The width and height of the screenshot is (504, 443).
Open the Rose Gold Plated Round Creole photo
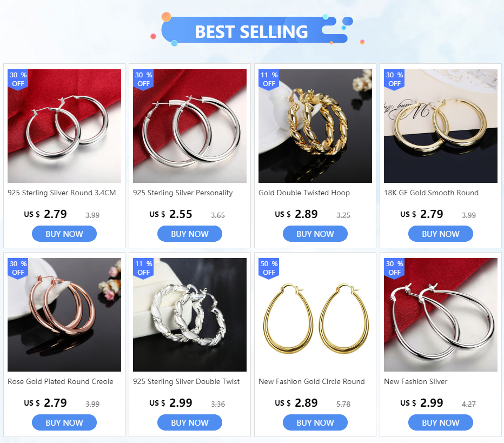tap(64, 315)
